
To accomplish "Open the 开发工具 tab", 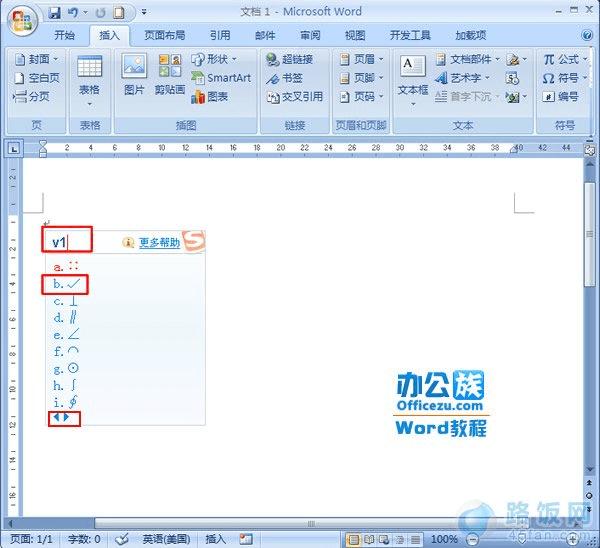I will click(410, 36).
